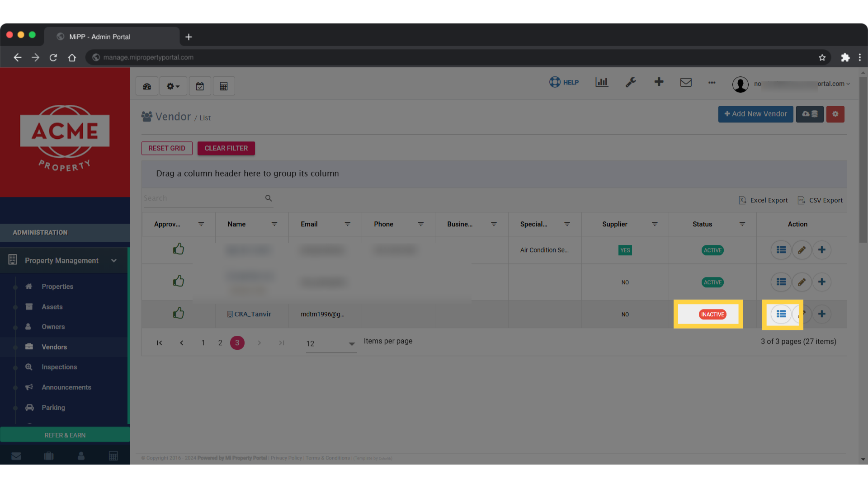Toggle approval thumbs-up for CRA_Tanvir

[x=179, y=313]
